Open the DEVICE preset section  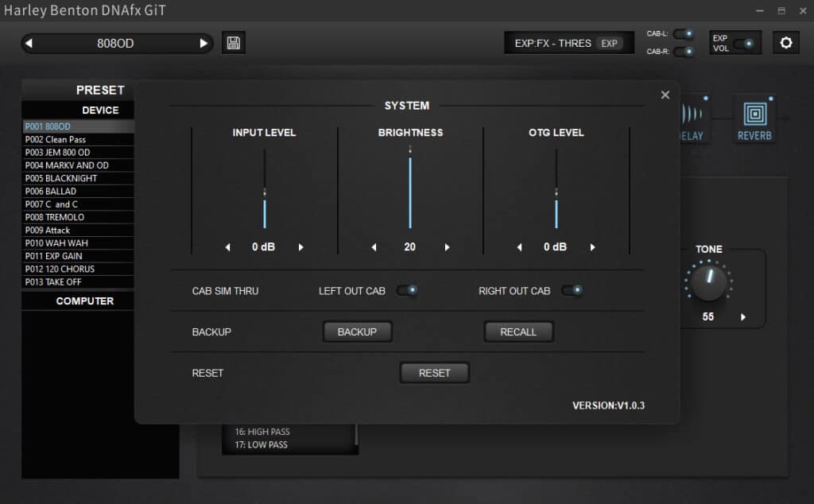[78, 110]
